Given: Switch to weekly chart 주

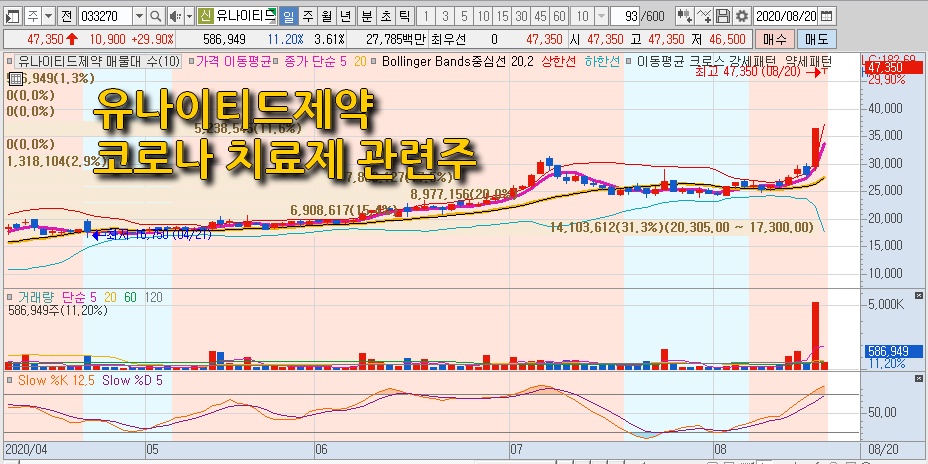Looking at the screenshot, I should (x=307, y=16).
